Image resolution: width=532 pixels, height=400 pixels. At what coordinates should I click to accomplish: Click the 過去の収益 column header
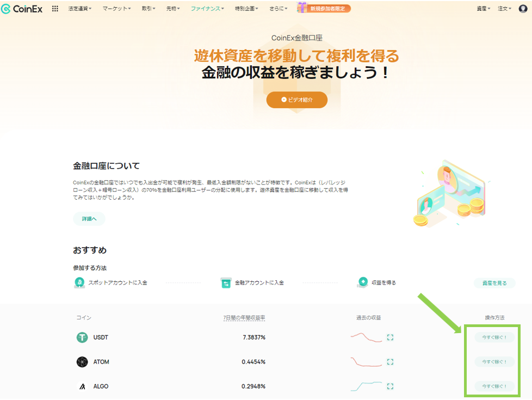tap(368, 317)
